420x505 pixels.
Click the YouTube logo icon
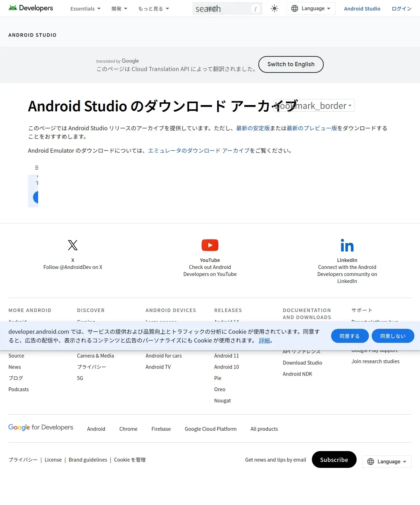click(x=210, y=245)
